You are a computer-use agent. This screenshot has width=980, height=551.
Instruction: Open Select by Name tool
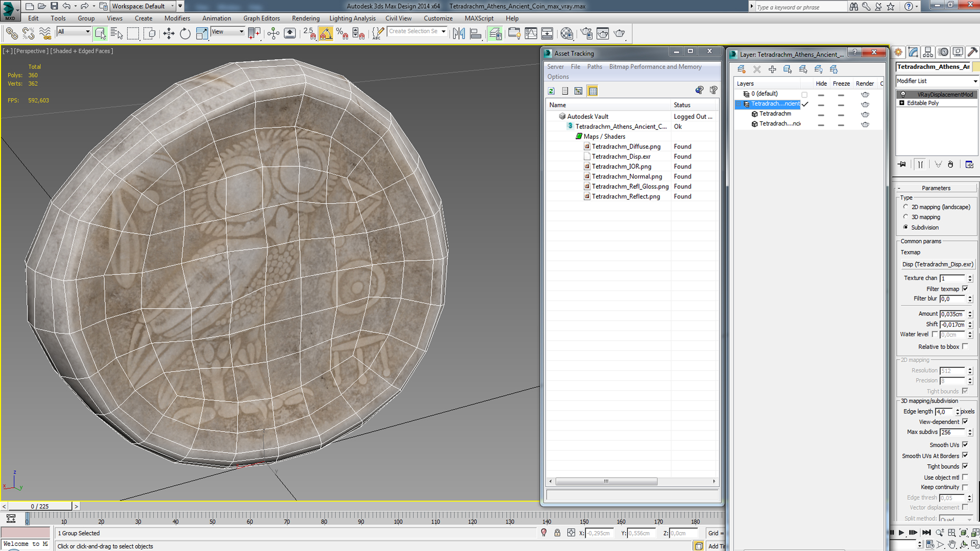point(116,34)
